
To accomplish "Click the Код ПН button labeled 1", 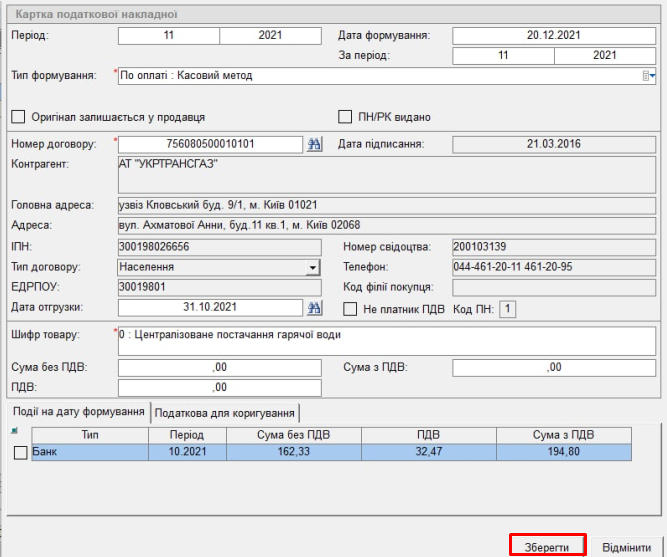I will [x=508, y=309].
